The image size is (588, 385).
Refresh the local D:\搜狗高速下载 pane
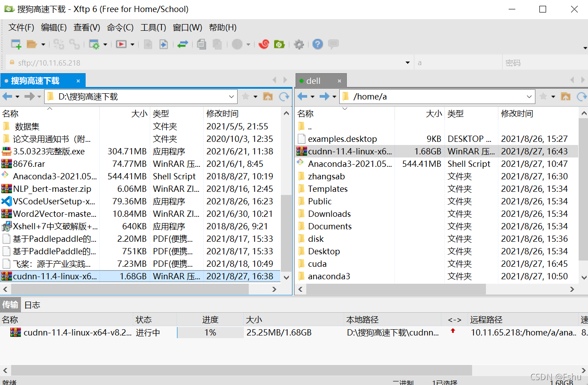284,96
